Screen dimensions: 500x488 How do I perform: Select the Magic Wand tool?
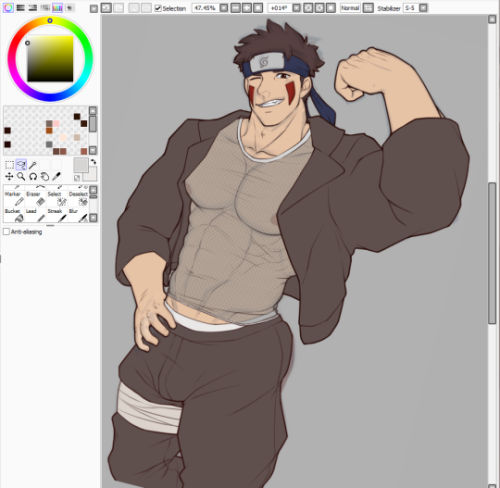[33, 165]
